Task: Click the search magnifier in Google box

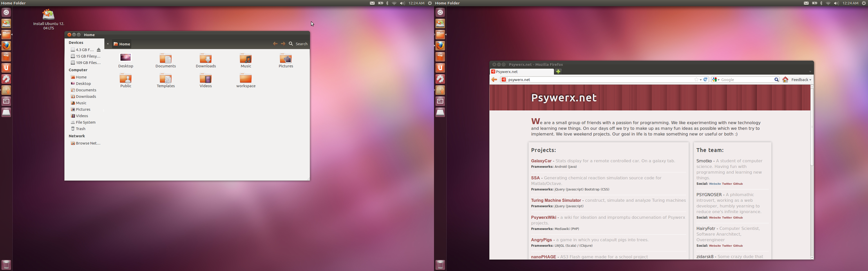Action: (x=776, y=80)
